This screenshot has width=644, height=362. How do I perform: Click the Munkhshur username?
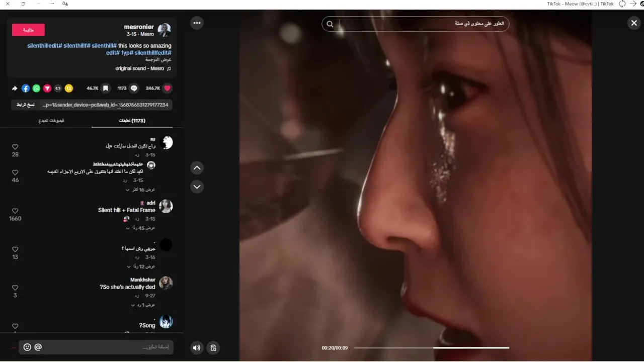[x=143, y=280]
